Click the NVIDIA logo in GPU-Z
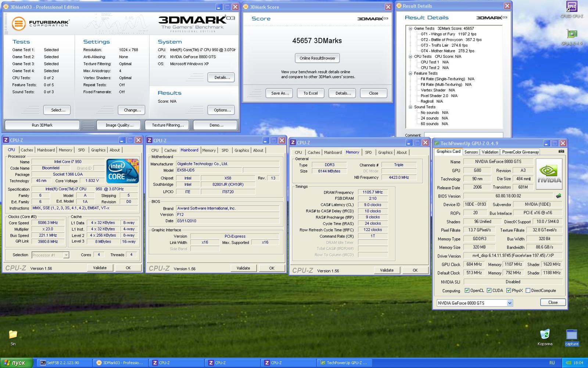This screenshot has height=368, width=588. click(549, 174)
